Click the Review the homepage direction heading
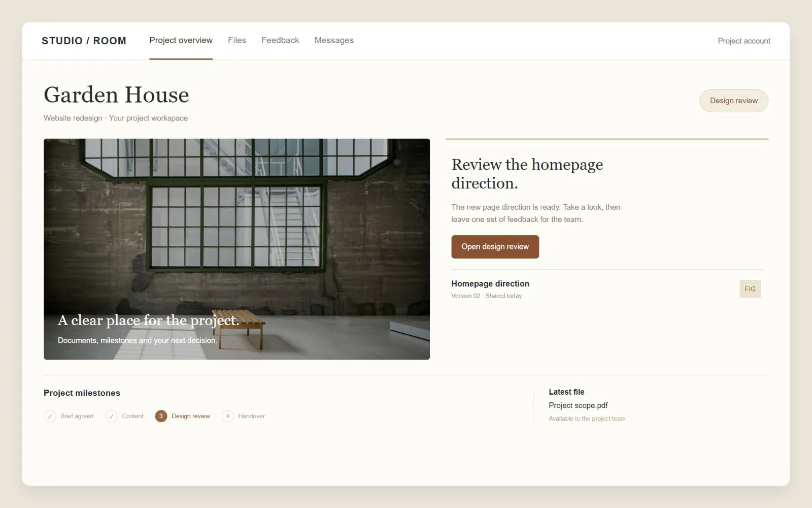The width and height of the screenshot is (812, 508). (527, 174)
